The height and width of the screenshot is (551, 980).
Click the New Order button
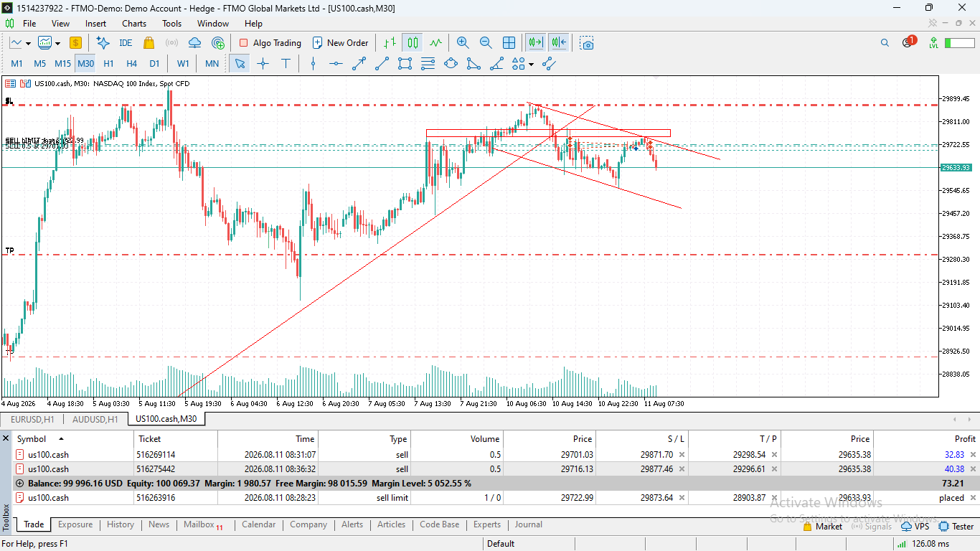pos(340,43)
